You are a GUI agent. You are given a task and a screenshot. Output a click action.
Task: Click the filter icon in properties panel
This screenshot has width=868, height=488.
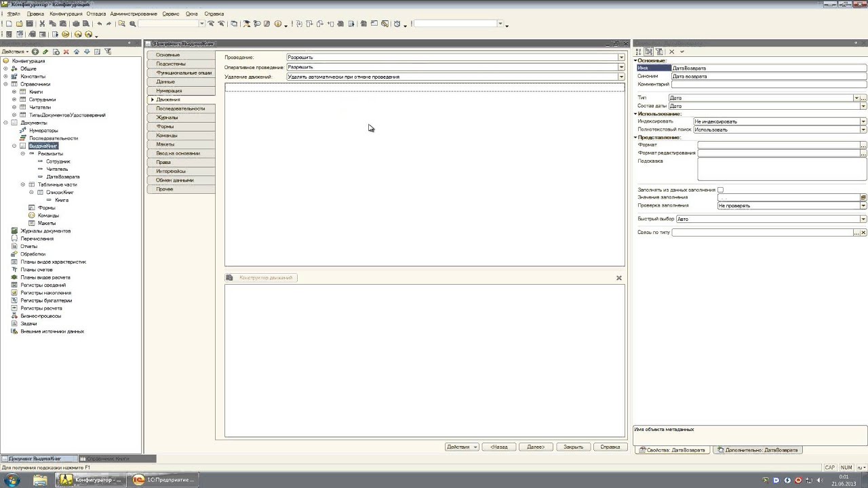658,52
